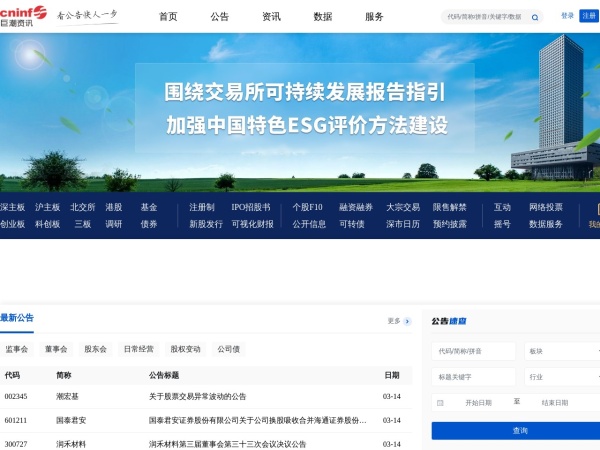Open the 数据 menu in top navigation

point(322,17)
